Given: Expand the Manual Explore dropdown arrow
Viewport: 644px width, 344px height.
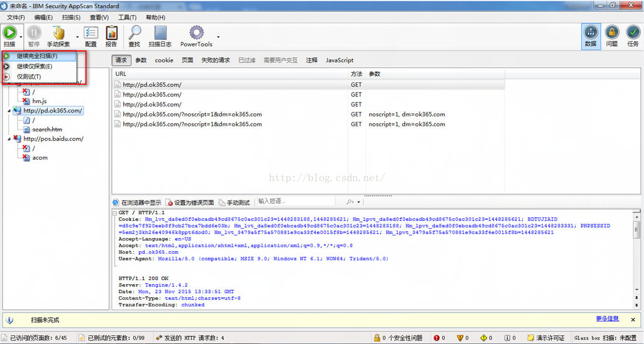Looking at the screenshot, I should pos(77,37).
